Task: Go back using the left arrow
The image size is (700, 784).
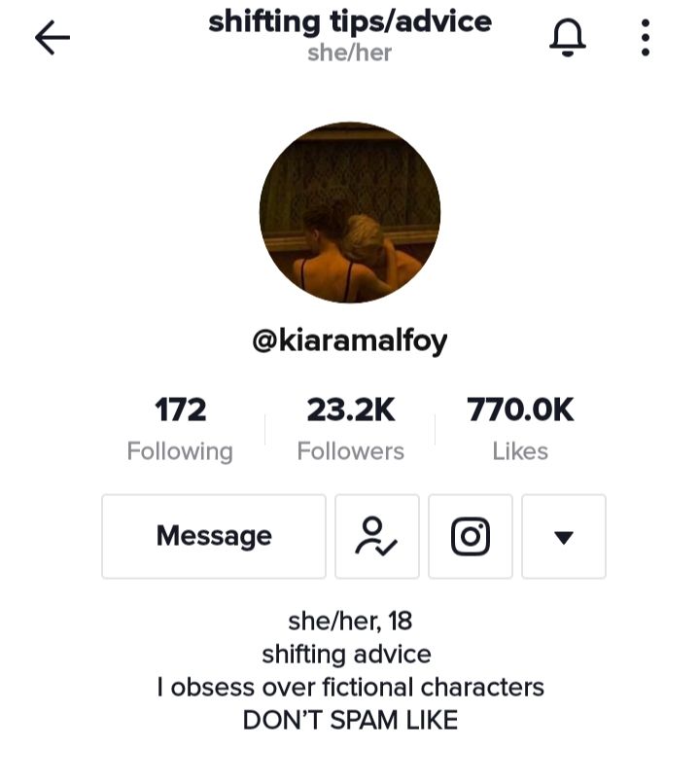Action: 52,38
